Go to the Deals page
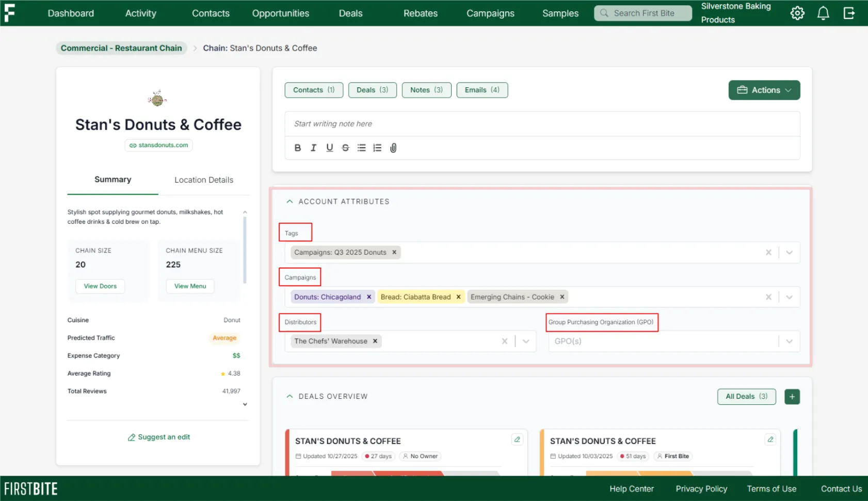The width and height of the screenshot is (868, 501). (x=350, y=13)
